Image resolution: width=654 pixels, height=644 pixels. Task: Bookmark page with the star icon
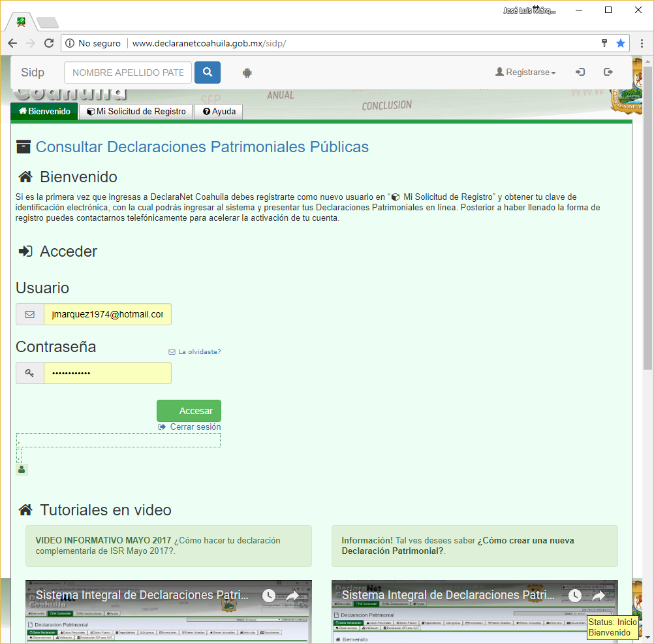pyautogui.click(x=620, y=43)
